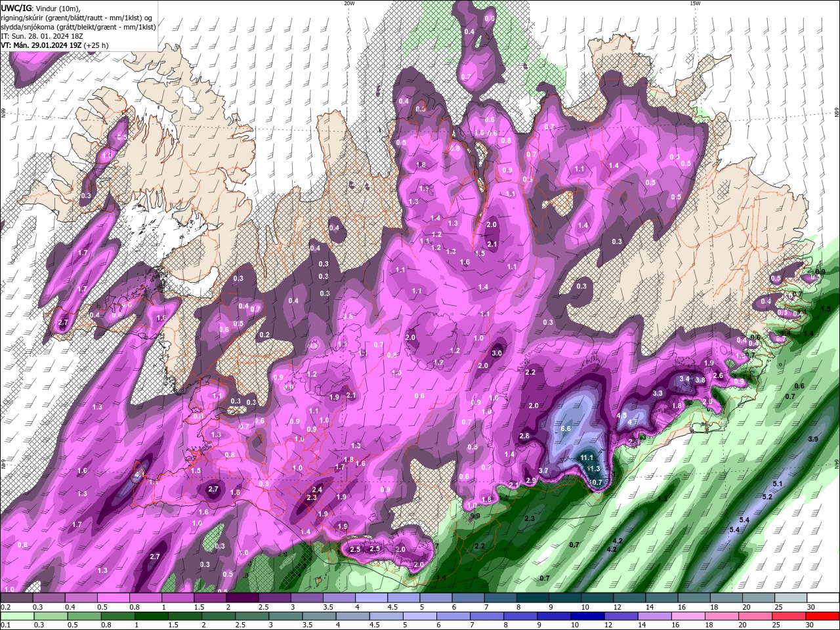Click the 5.2 rain value offshore
Image resolution: width=840 pixels, height=630 pixels.
pyautogui.click(x=767, y=497)
